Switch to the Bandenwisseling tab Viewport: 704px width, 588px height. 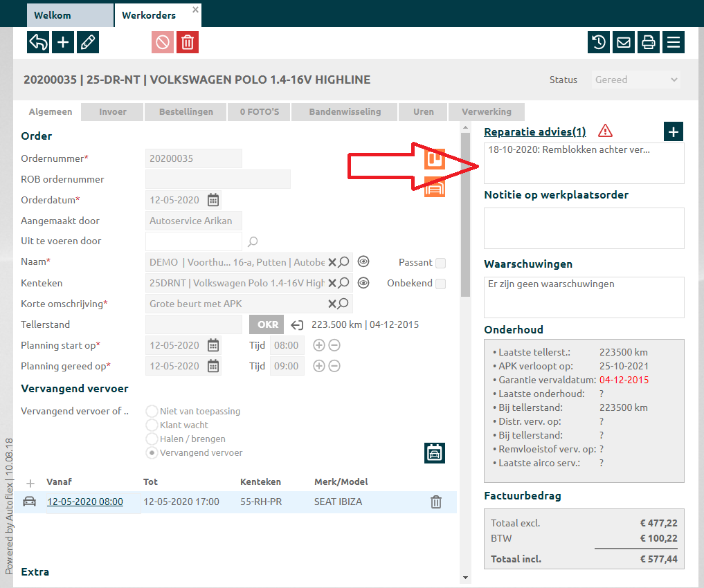pyautogui.click(x=345, y=111)
